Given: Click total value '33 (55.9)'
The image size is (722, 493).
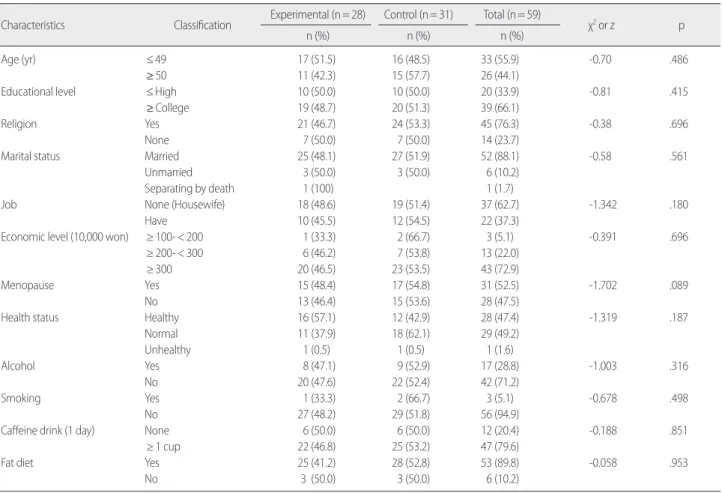Looking at the screenshot, I should (500, 59).
